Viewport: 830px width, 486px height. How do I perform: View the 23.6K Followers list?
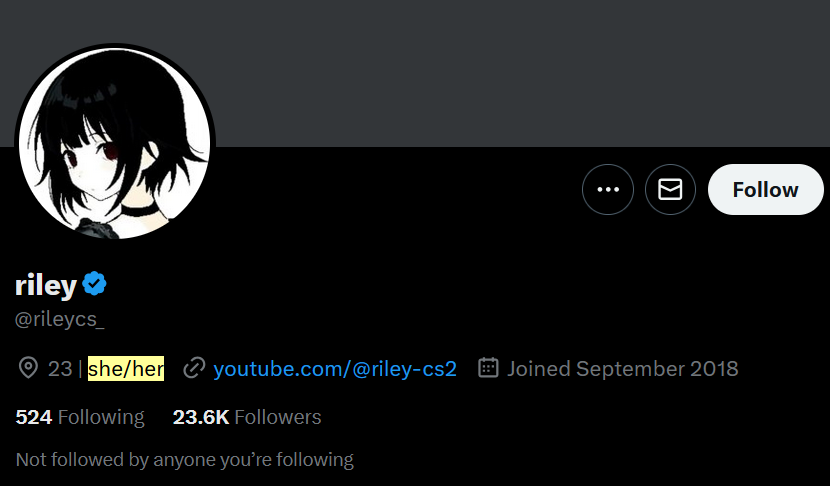click(247, 417)
